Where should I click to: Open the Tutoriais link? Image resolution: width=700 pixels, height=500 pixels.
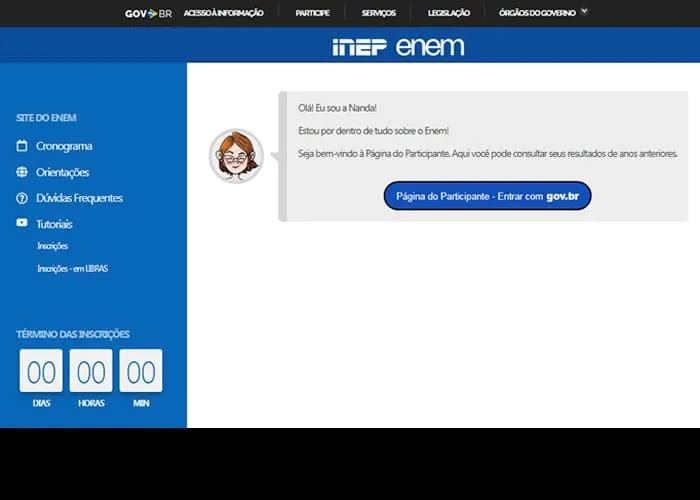(x=54, y=224)
